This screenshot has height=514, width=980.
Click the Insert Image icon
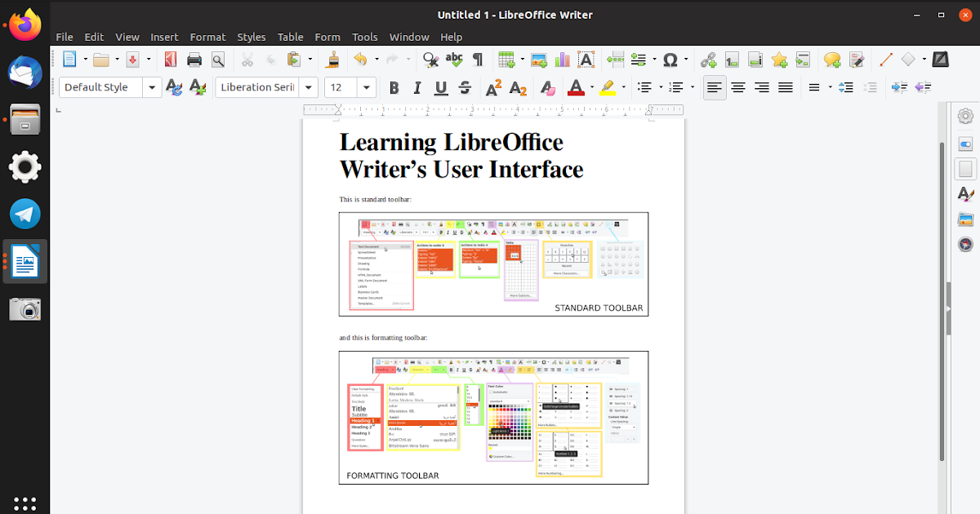(x=539, y=60)
